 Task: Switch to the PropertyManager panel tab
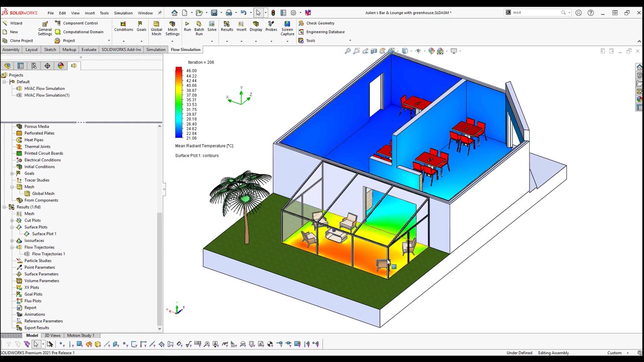[21, 65]
